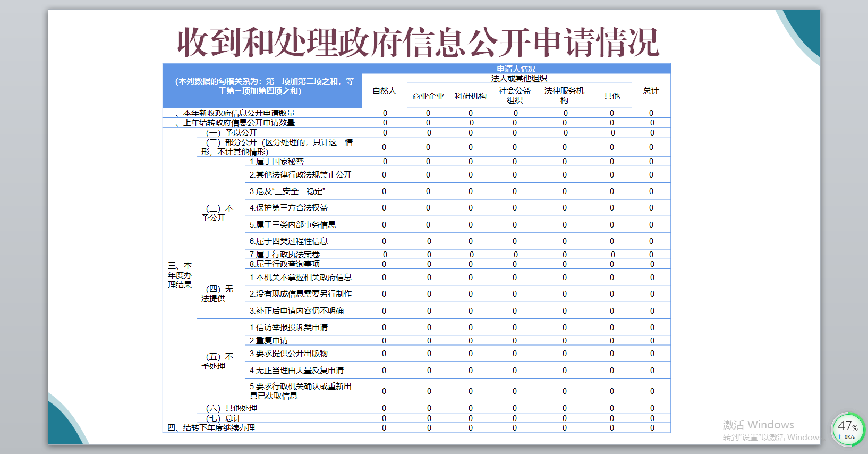Select the 自然人 column header
The height and width of the screenshot is (454, 868).
tap(384, 91)
